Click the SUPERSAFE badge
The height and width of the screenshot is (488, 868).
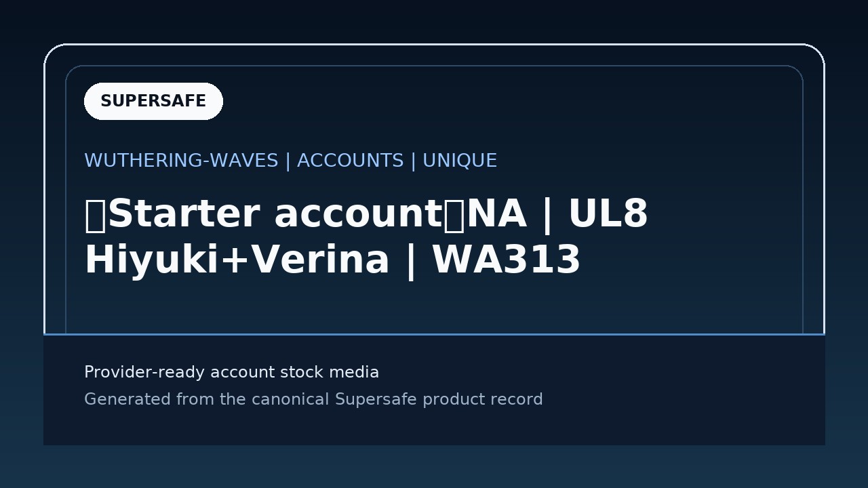pyautogui.click(x=153, y=101)
